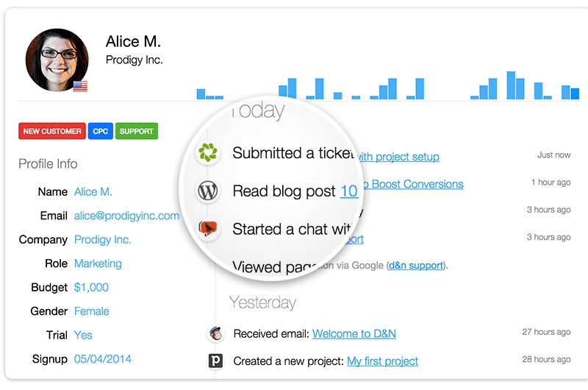
Task: Open the Welcome to D&N email link
Action: [354, 333]
